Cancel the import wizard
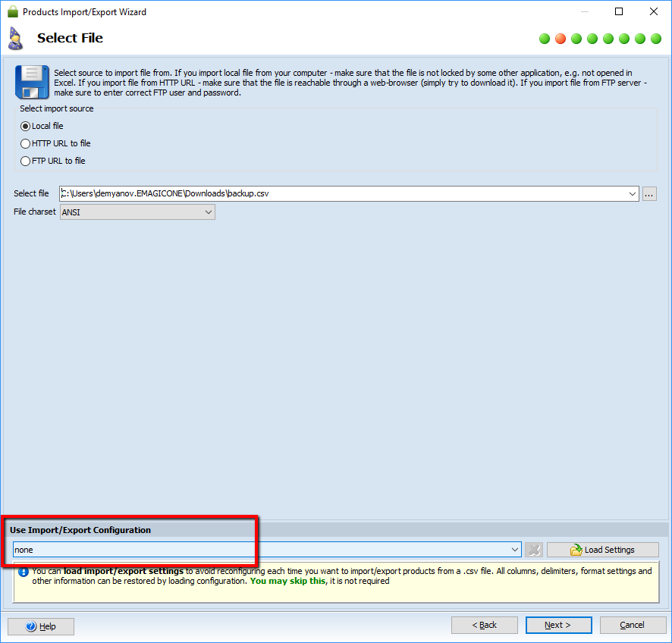 [633, 625]
